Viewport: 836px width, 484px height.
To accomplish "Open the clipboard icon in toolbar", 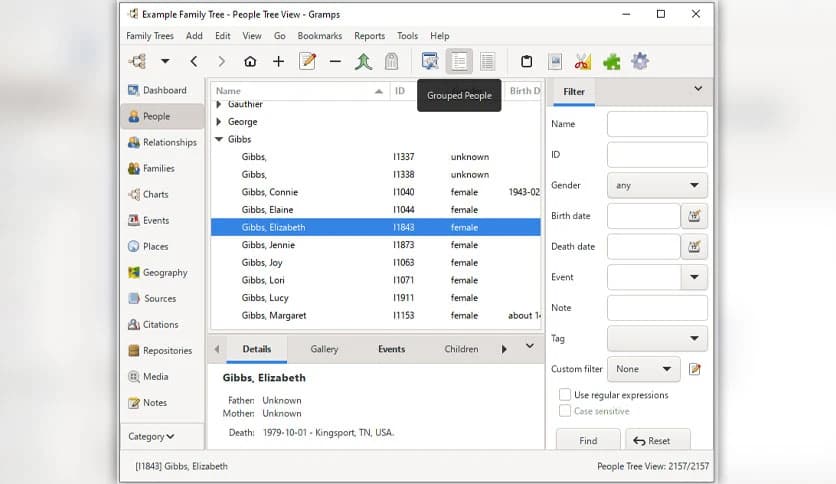I will [527, 62].
